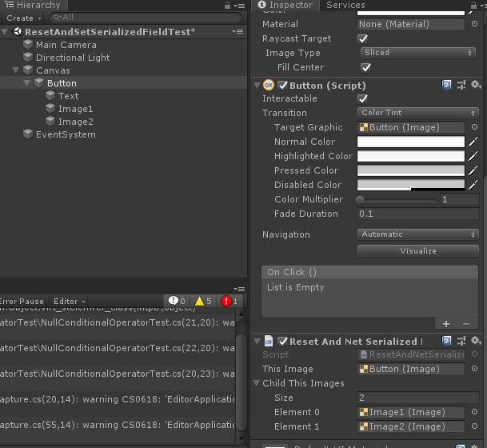
Task: Open object picker for Element 0
Action: click(474, 412)
